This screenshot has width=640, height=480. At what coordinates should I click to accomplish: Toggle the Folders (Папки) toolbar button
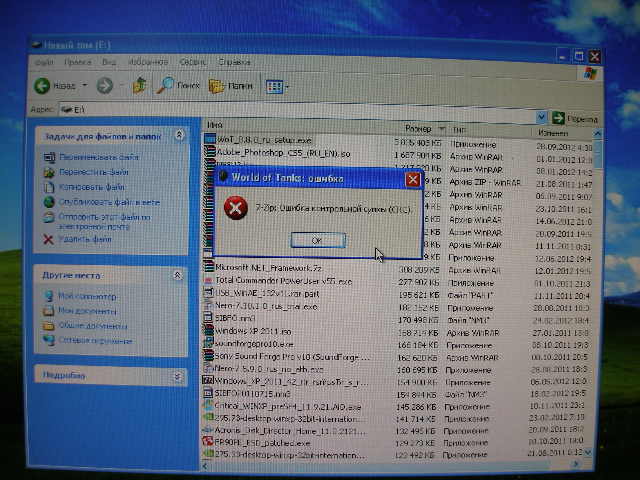pyautogui.click(x=231, y=86)
